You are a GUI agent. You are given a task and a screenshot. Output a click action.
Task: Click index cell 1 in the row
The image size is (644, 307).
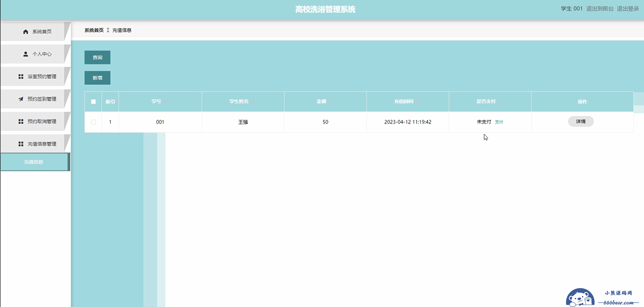(110, 122)
